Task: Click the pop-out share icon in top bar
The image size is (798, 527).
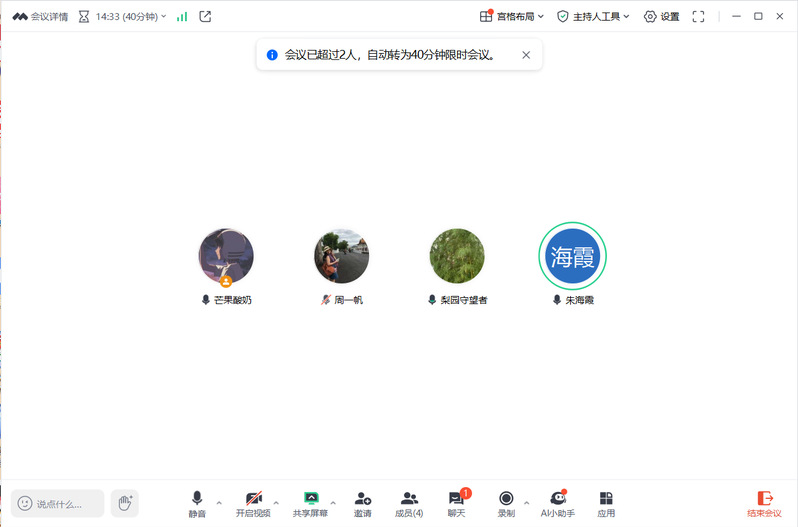Action: point(205,16)
